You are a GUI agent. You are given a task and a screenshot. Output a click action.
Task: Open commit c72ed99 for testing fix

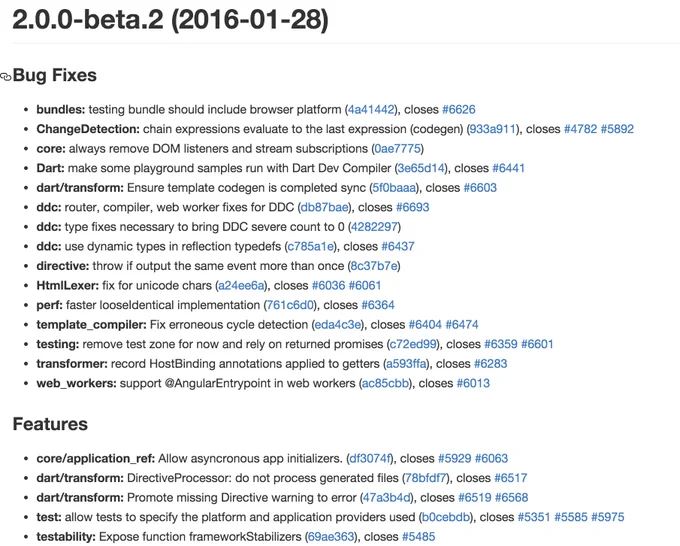pyautogui.click(x=413, y=344)
